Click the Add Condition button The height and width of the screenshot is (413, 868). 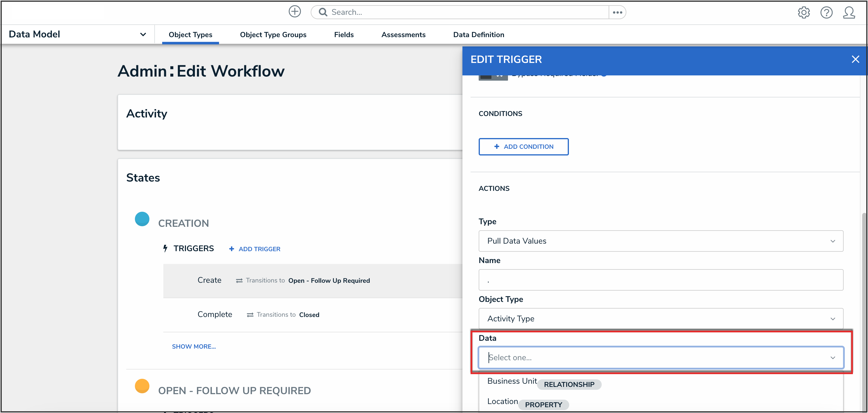(x=523, y=146)
